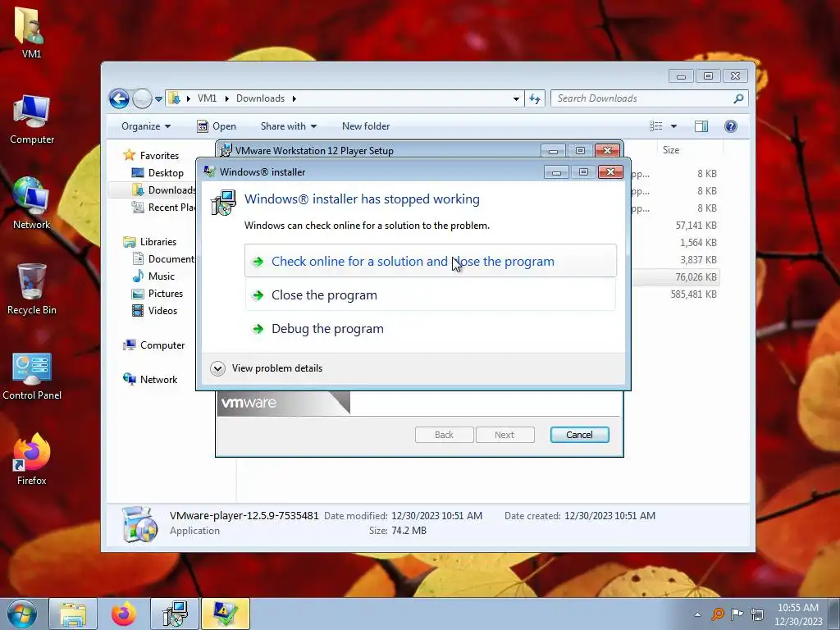Screen dimensions: 840x630
Task: Click the address bar refresh button
Action: [535, 98]
